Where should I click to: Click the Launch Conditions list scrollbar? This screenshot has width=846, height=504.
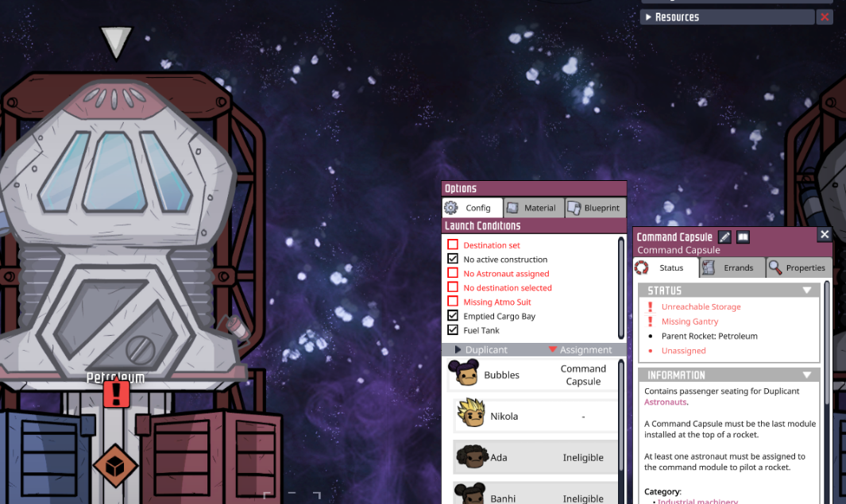[x=621, y=288]
